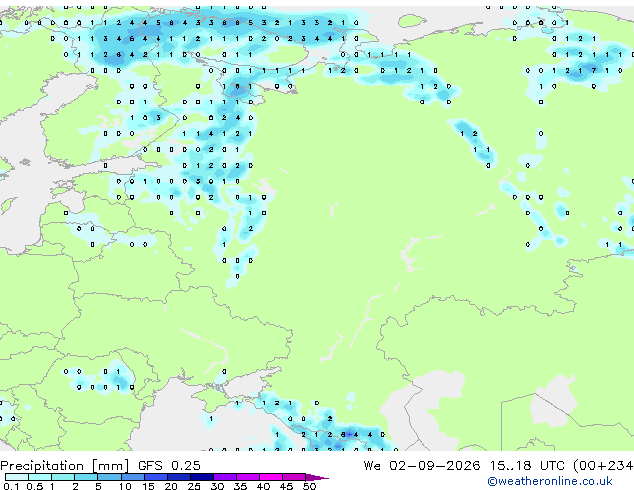
Task: Click the 'Precipitation [mm]' title text
Action: click(65, 466)
